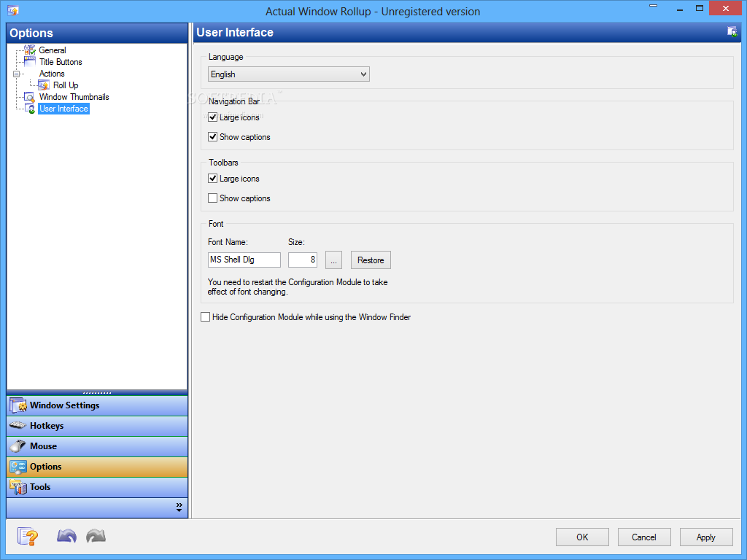Select Window Thumbnails in tree

[x=74, y=97]
